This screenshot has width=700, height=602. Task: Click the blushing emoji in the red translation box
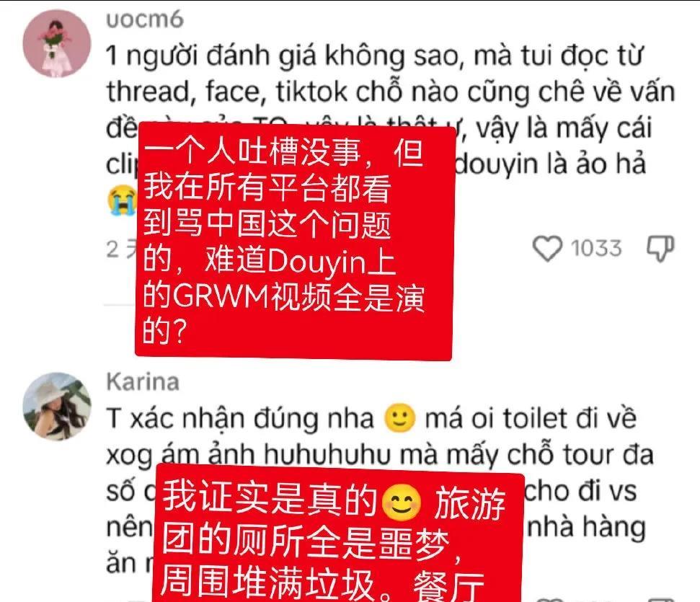click(x=402, y=503)
